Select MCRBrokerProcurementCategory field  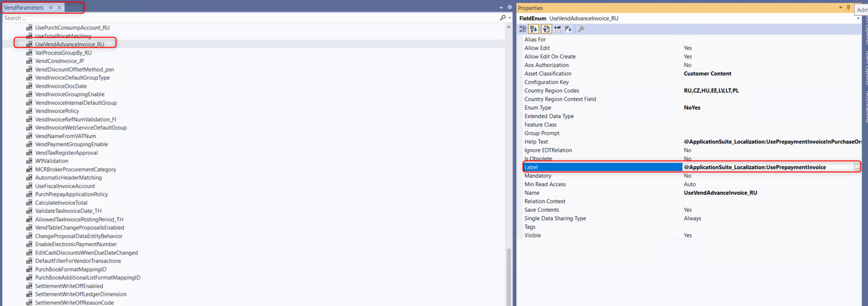point(76,169)
